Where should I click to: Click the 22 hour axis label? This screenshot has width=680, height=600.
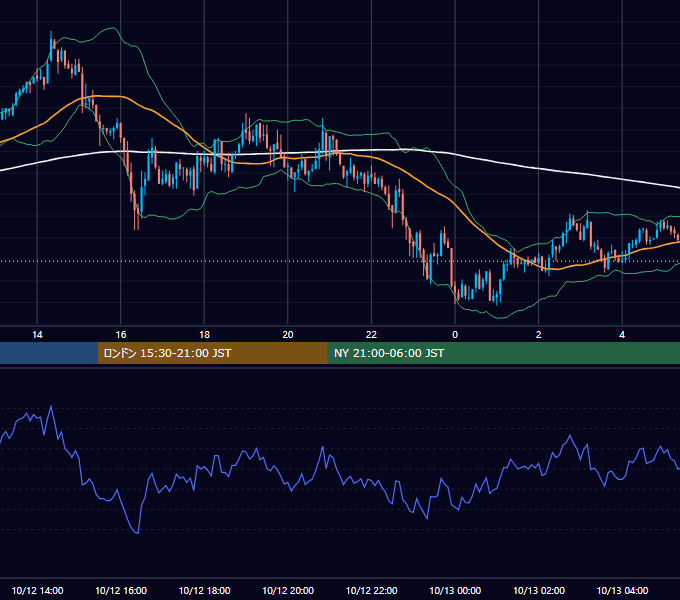(371, 335)
